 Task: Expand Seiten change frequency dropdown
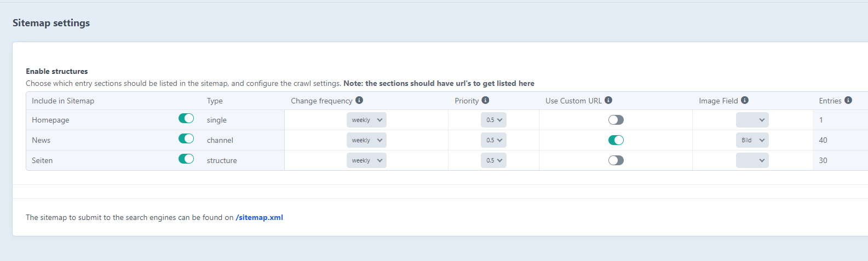point(366,160)
